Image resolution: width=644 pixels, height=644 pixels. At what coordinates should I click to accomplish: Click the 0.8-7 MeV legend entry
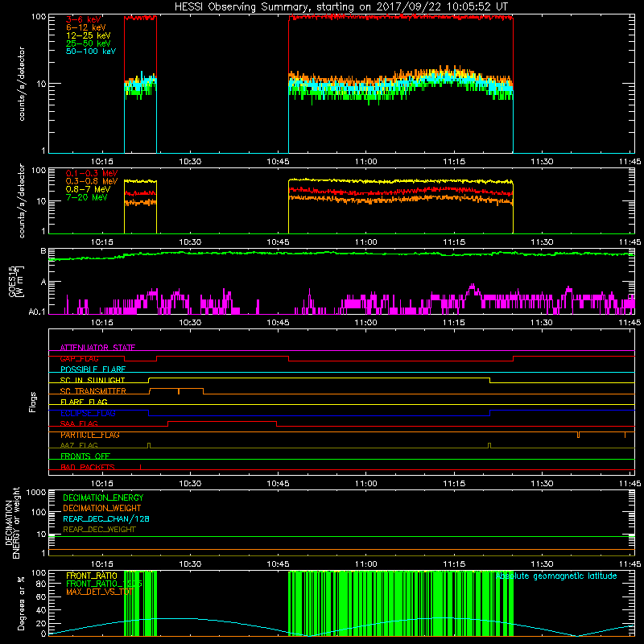[88, 190]
